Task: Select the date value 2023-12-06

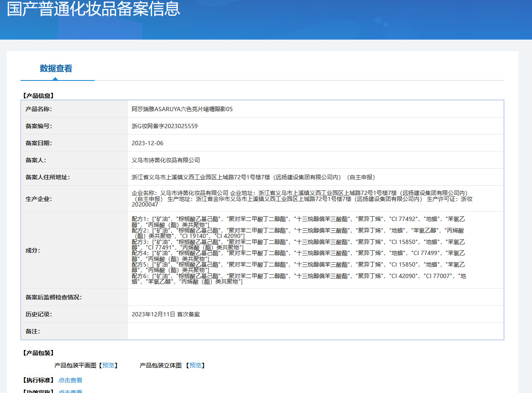Action: click(147, 143)
